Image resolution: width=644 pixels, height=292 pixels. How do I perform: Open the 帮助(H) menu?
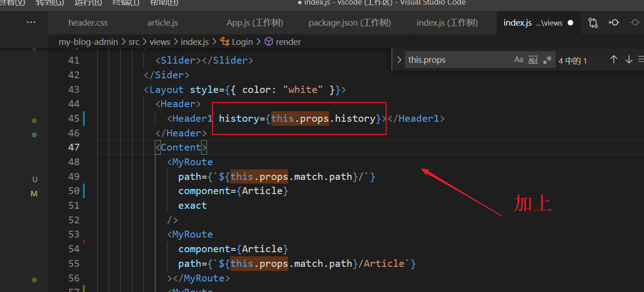pyautogui.click(x=164, y=3)
